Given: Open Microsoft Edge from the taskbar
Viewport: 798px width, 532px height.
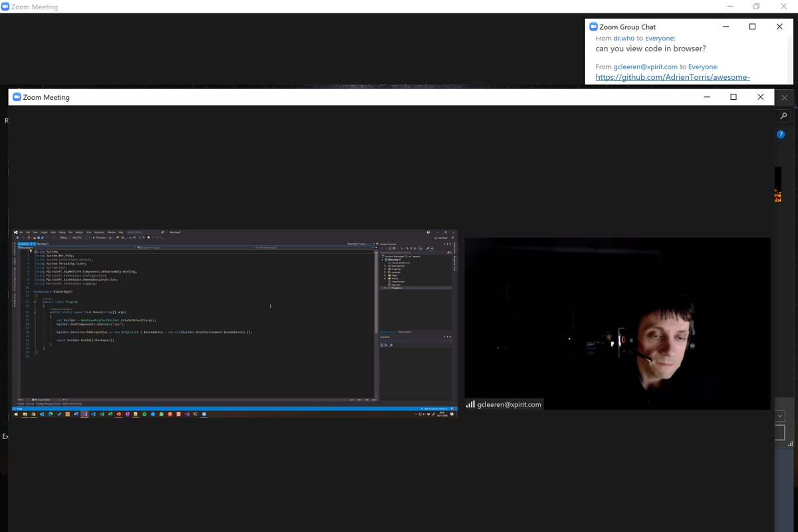Looking at the screenshot, I should click(x=50, y=414).
